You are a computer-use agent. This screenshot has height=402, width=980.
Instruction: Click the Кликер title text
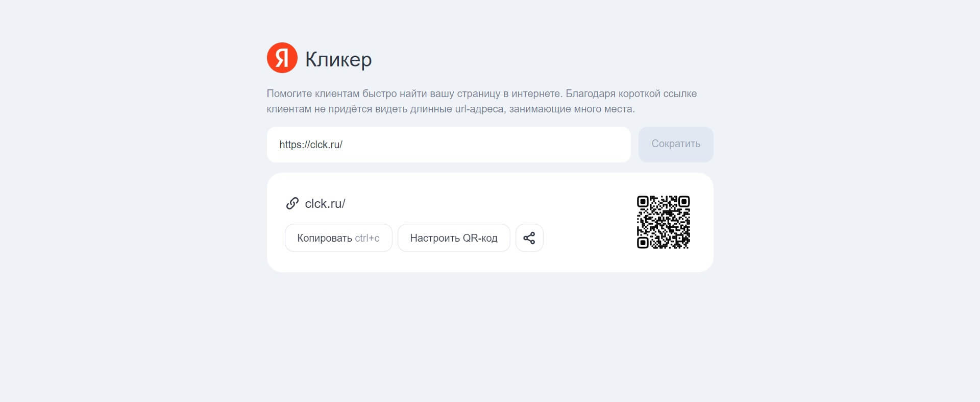pyautogui.click(x=338, y=59)
